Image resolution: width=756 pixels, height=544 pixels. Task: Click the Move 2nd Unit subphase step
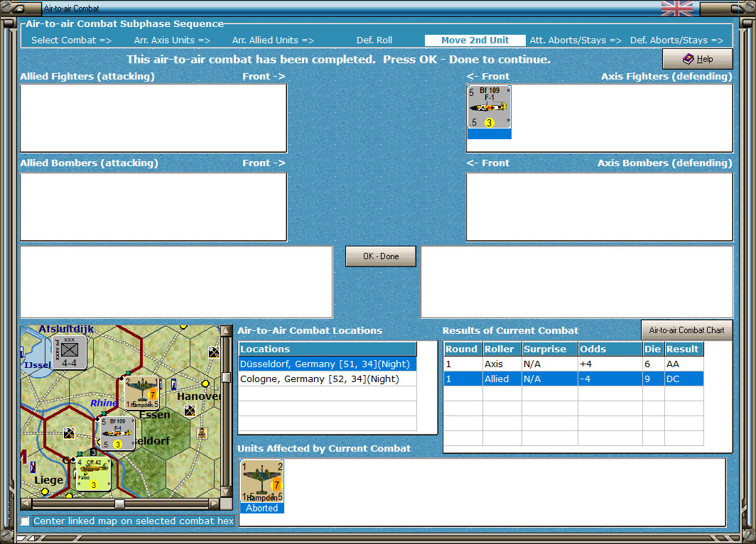tap(475, 40)
